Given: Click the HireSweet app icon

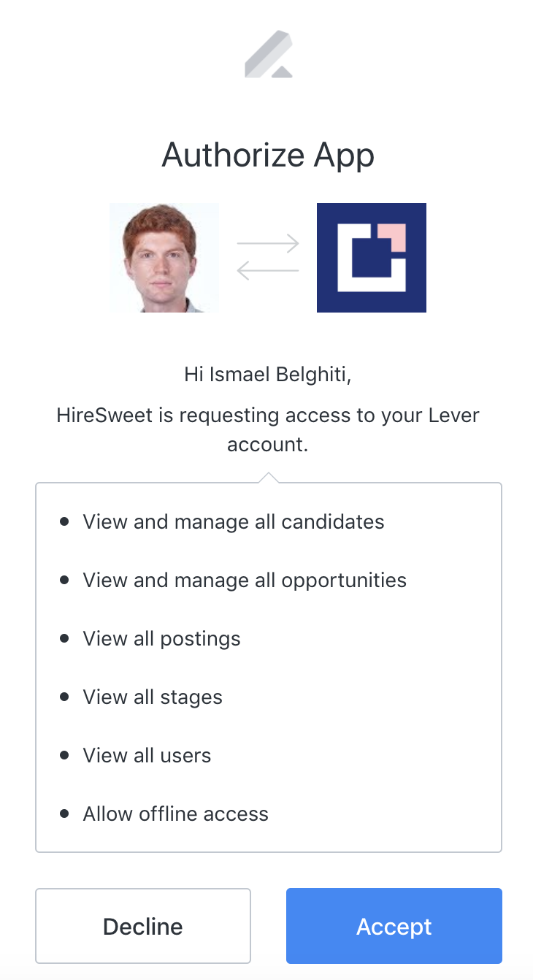Looking at the screenshot, I should (x=371, y=258).
